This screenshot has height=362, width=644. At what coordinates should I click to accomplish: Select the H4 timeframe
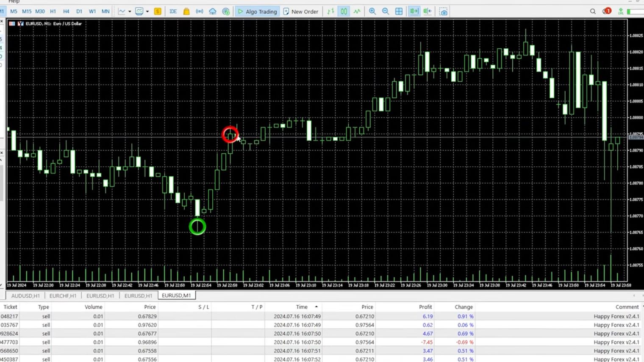click(66, 11)
